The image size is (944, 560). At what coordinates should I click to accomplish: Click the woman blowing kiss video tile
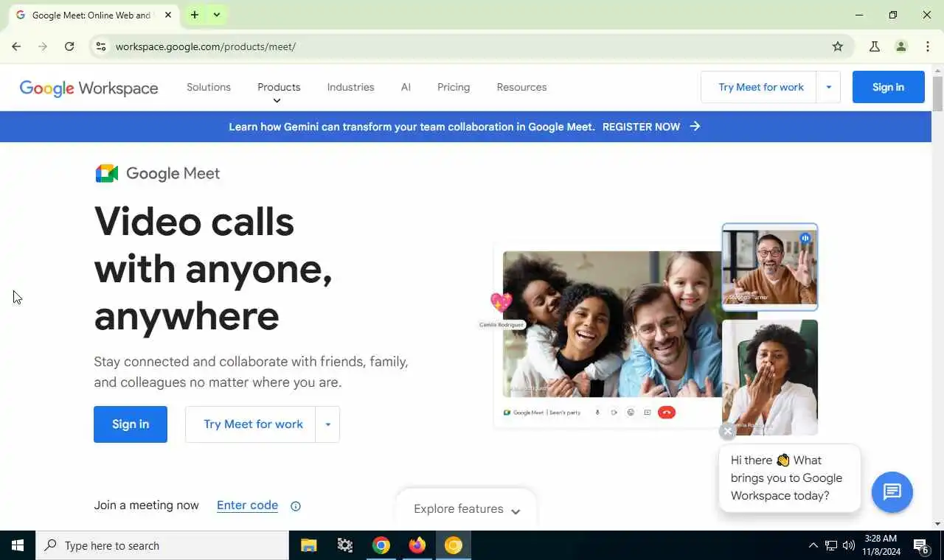click(770, 377)
